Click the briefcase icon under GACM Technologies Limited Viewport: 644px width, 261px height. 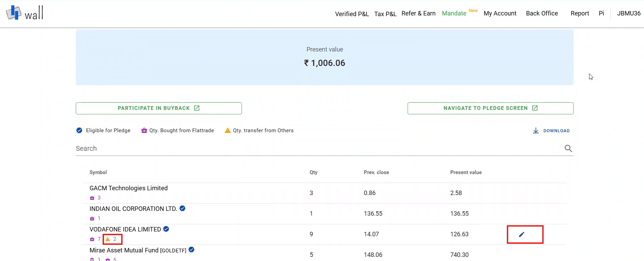pos(92,198)
